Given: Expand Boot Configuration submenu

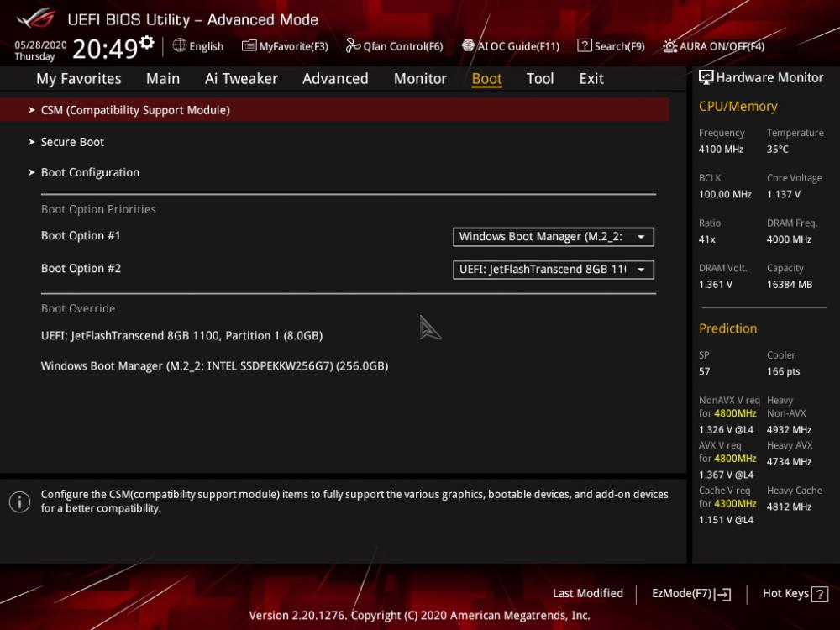Looking at the screenshot, I should [85, 172].
